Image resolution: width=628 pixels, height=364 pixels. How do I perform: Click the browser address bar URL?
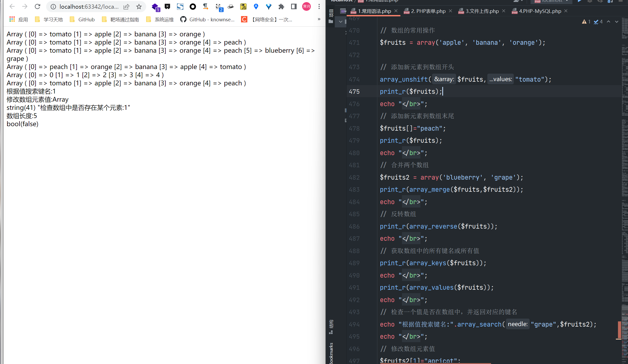point(89,7)
